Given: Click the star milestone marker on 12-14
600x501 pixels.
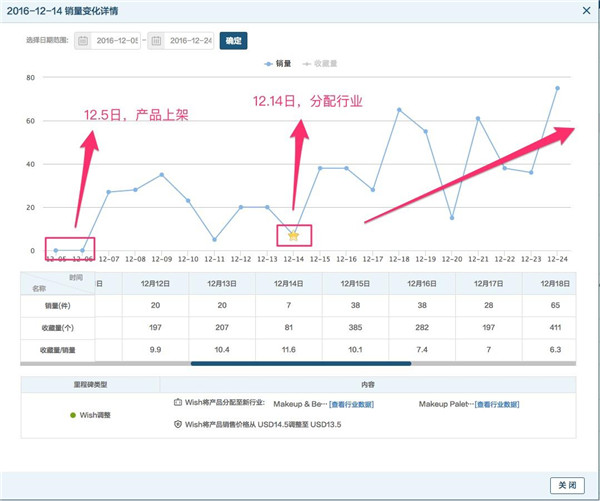Looking at the screenshot, I should [293, 235].
